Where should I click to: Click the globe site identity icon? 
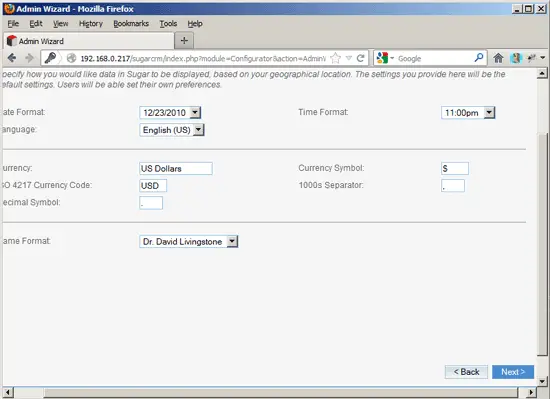coord(71,58)
